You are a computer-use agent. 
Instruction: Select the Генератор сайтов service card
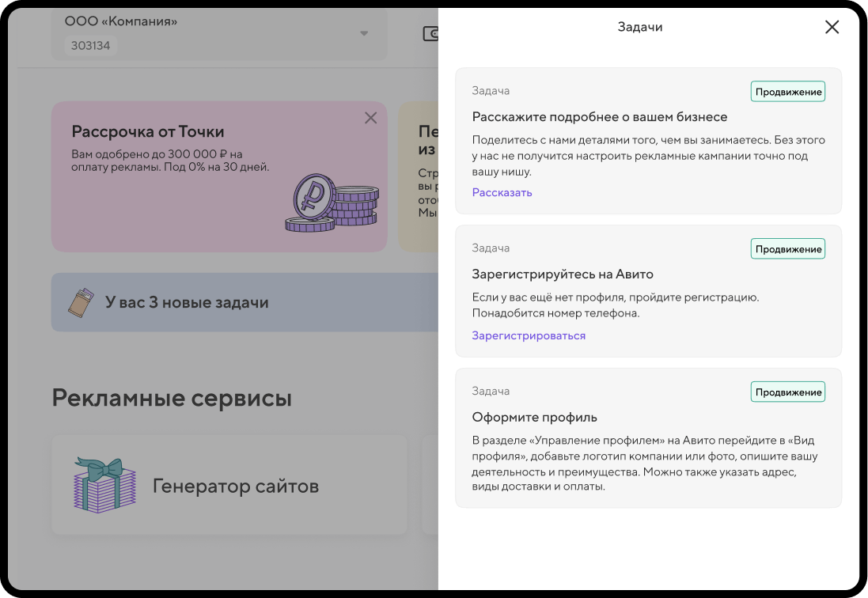coord(229,484)
